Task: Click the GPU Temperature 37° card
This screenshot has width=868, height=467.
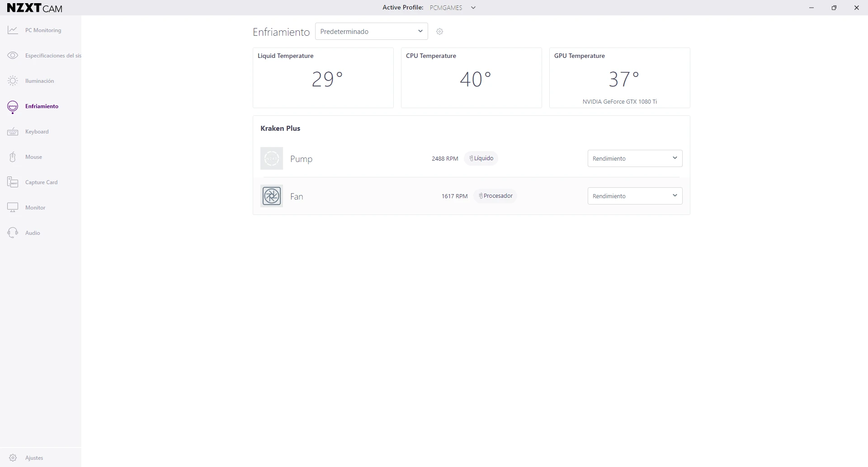Action: (620, 78)
